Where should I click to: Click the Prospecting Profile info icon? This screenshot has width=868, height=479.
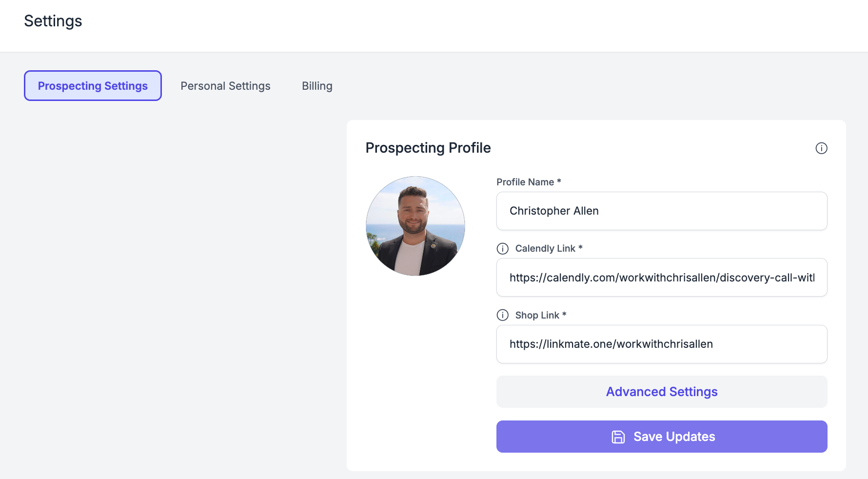point(821,148)
